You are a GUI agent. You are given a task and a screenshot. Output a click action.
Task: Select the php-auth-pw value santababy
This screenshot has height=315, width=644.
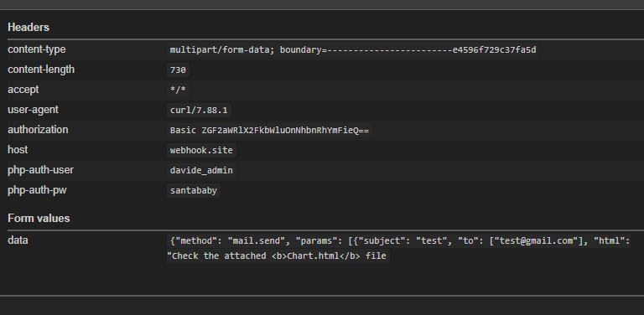(194, 191)
